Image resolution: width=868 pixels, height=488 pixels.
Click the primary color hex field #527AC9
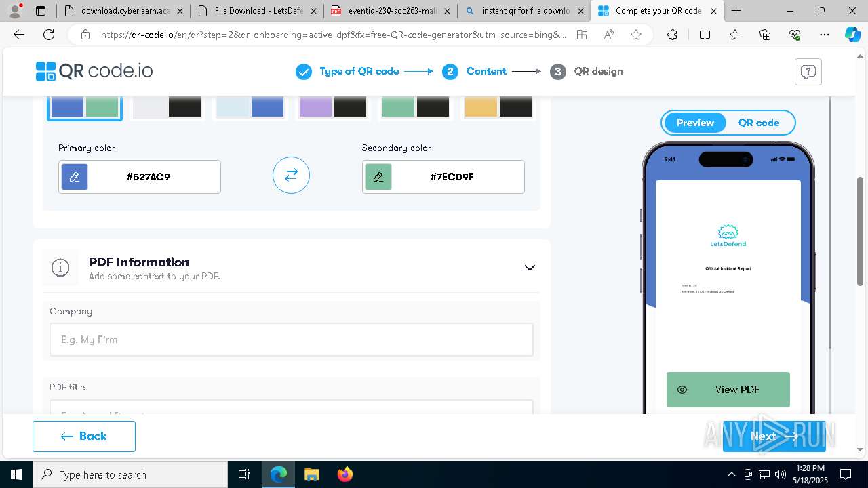(140, 177)
